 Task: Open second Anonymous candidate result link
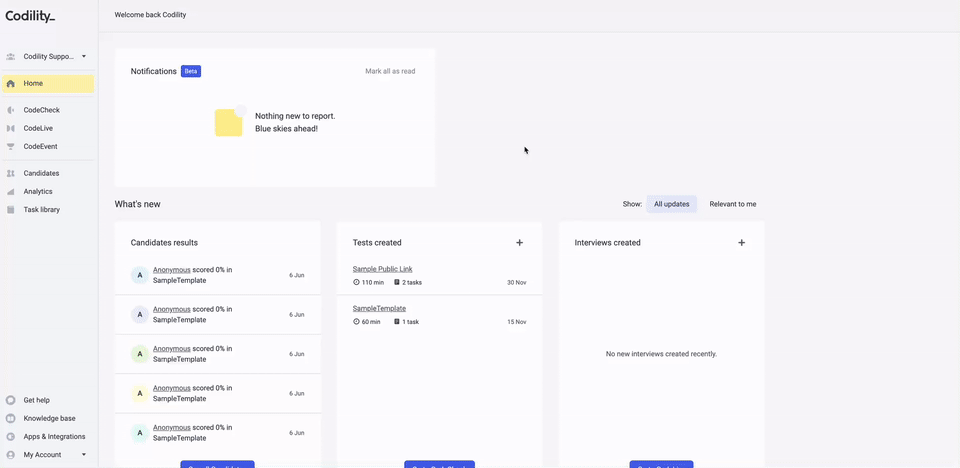click(x=171, y=309)
